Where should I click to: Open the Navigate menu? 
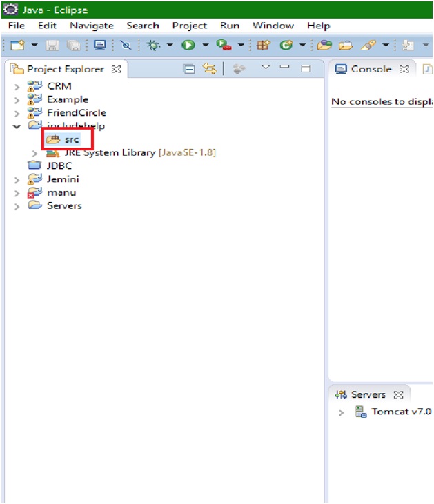pyautogui.click(x=92, y=26)
